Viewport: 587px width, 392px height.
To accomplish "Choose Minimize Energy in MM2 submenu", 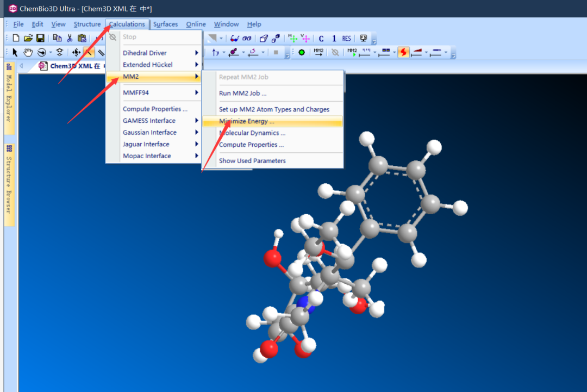I will tap(272, 121).
